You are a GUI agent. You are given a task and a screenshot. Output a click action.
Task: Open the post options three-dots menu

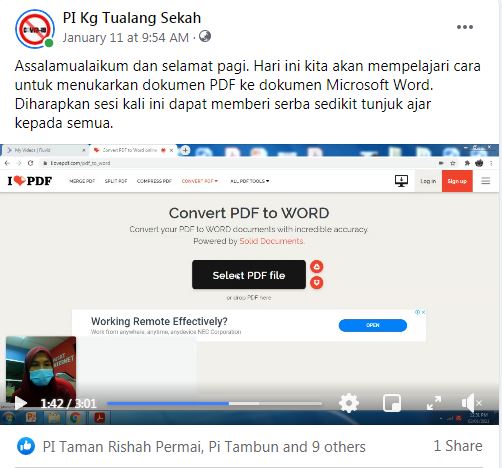click(465, 27)
